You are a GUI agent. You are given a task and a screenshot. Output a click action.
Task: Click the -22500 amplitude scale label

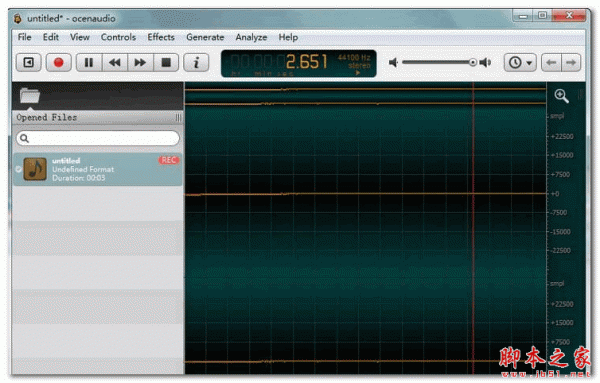[x=561, y=251]
